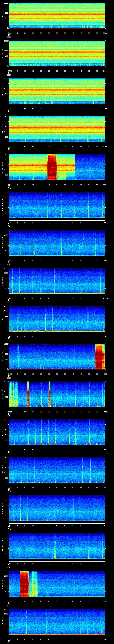The height and width of the screenshot is (644, 114).
Task: Click the red broadband burst in 7:56:00 spectrogram
Action: tap(52, 167)
